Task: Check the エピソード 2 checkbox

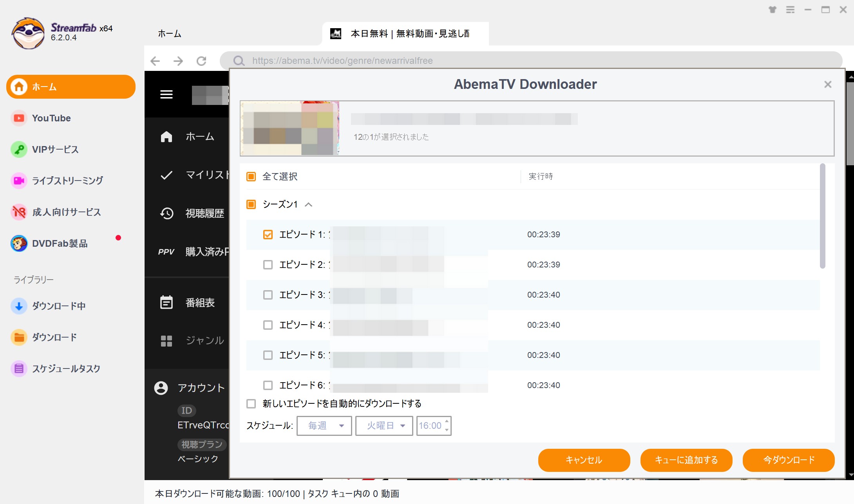Action: tap(268, 265)
